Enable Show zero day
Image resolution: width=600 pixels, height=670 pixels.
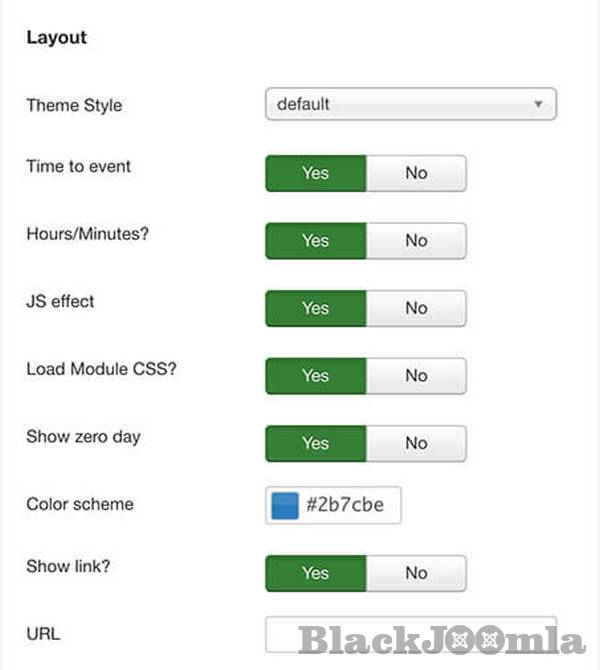(316, 443)
